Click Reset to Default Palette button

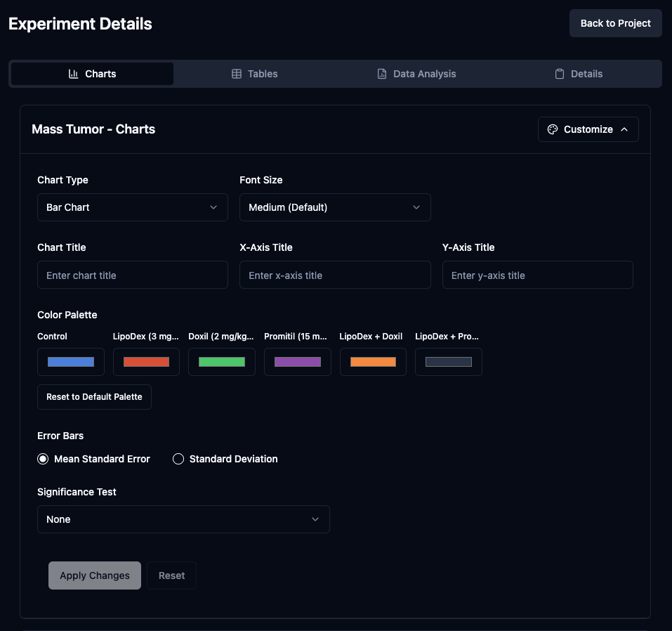tap(94, 397)
